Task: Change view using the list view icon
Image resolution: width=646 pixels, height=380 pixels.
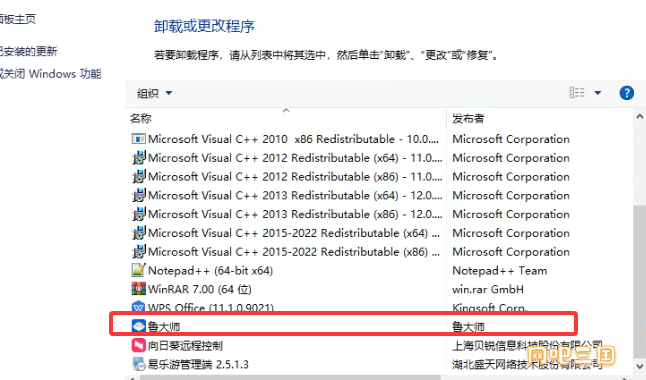Action: point(576,93)
